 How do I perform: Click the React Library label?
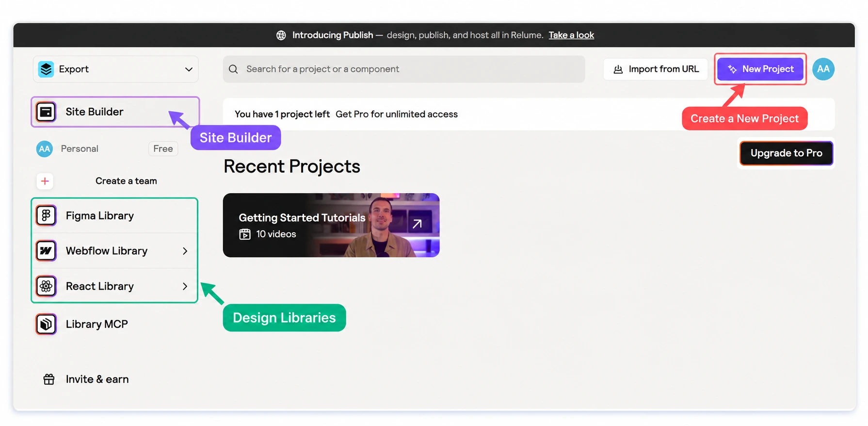click(100, 286)
